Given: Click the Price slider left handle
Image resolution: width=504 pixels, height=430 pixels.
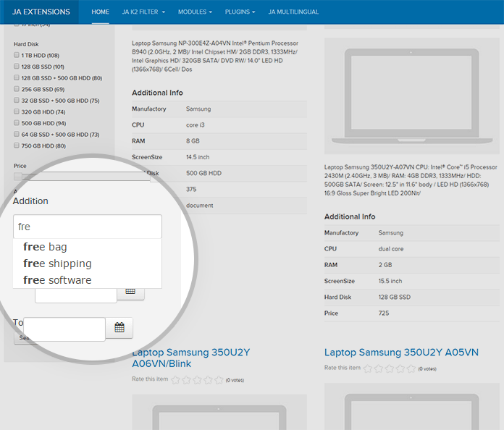Looking at the screenshot, I should coord(17,176).
